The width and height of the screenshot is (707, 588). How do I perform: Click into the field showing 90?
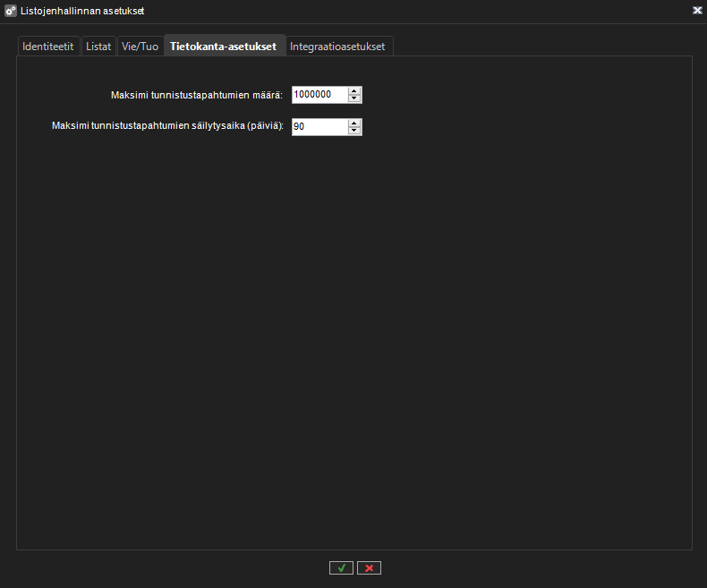click(319, 127)
